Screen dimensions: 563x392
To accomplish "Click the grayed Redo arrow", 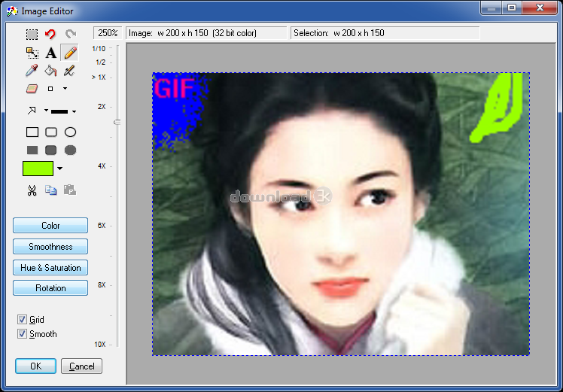I will point(71,34).
